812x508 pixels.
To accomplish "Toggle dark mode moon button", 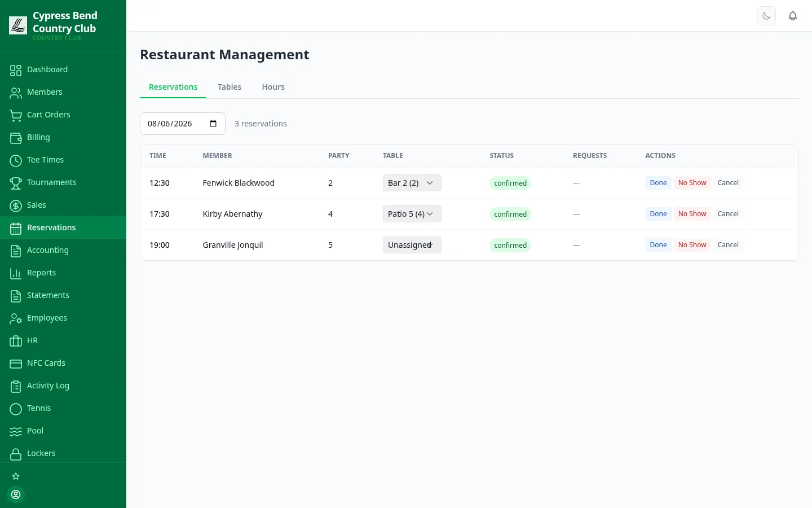I will coord(766,16).
